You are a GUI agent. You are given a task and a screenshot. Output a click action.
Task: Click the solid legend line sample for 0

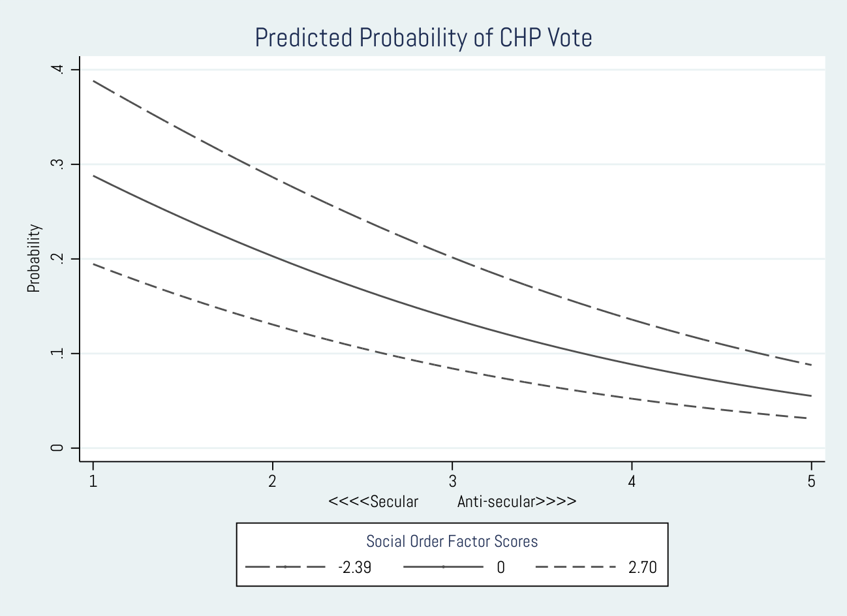(x=443, y=567)
